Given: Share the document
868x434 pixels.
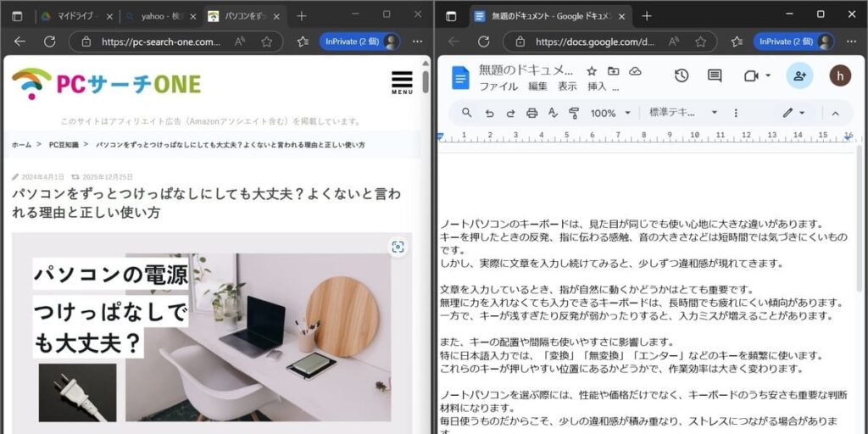Looking at the screenshot, I should tap(799, 75).
